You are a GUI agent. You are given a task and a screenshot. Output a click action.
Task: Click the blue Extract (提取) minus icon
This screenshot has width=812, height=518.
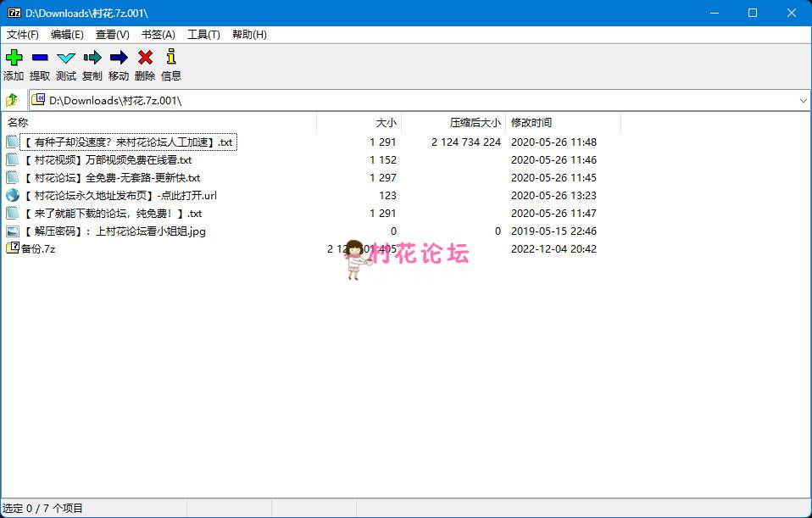[x=40, y=58]
